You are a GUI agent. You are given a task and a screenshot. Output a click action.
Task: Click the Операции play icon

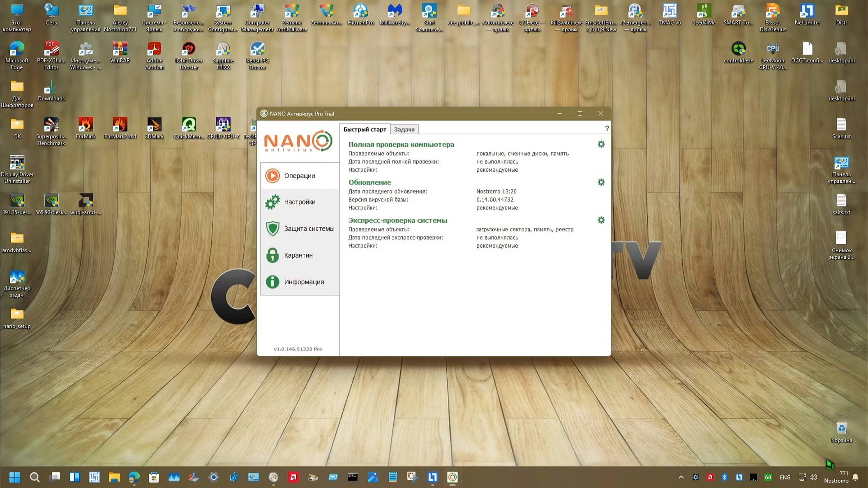[272, 176]
